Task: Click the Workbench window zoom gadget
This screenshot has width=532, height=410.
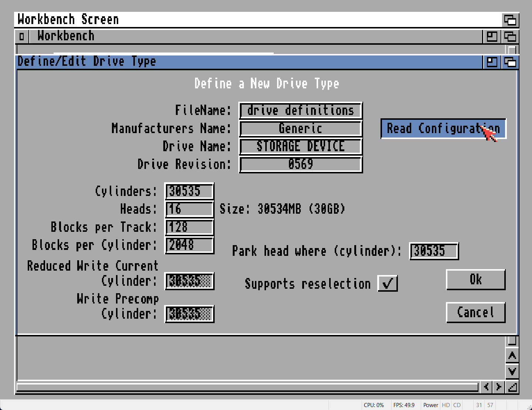Action: (492, 36)
